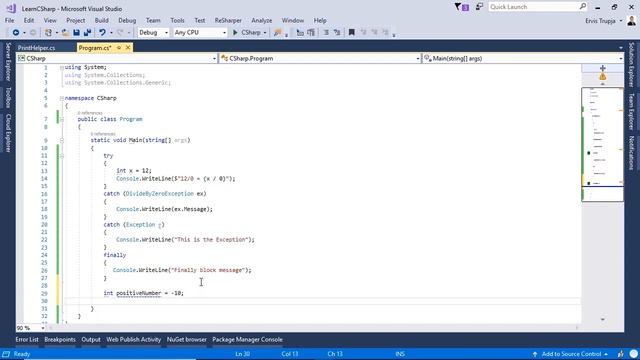
Task: Collapse the Program class code region
Action: (x=62, y=120)
